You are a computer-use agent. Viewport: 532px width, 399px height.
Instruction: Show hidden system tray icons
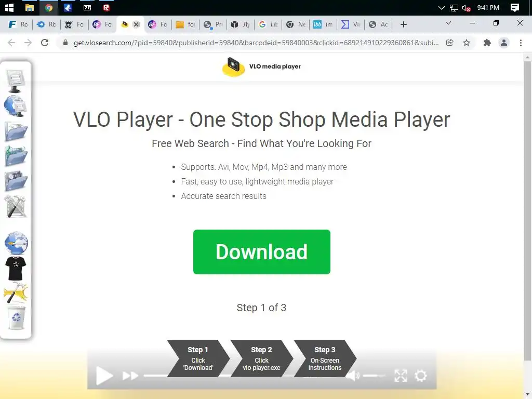point(441,7)
